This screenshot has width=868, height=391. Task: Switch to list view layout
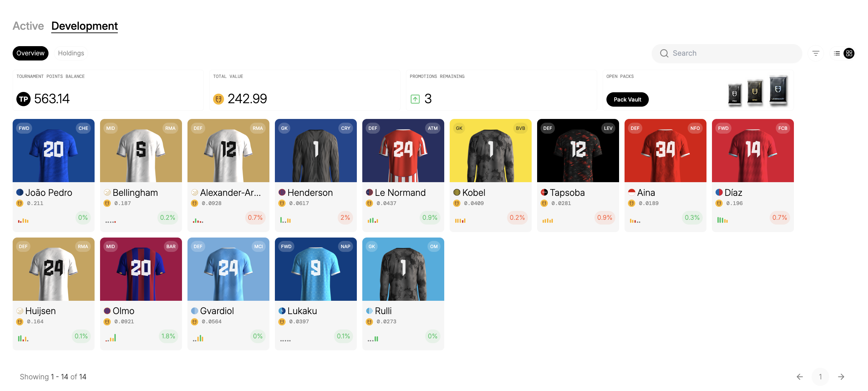click(837, 53)
